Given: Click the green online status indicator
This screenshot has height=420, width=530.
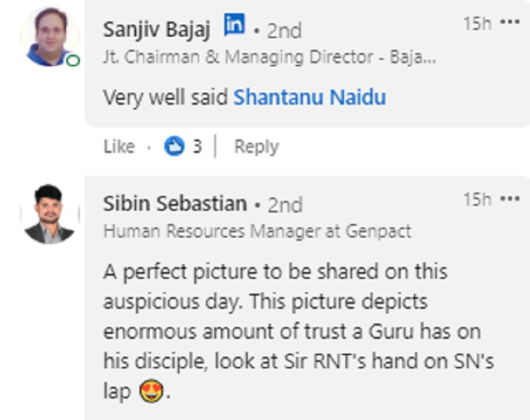Looking at the screenshot, I should point(73,61).
